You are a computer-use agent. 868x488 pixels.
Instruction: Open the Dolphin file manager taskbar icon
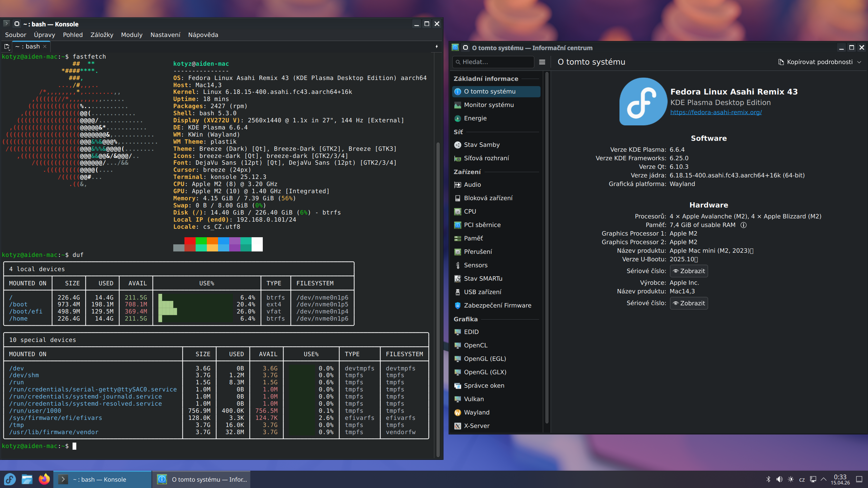coord(27,479)
